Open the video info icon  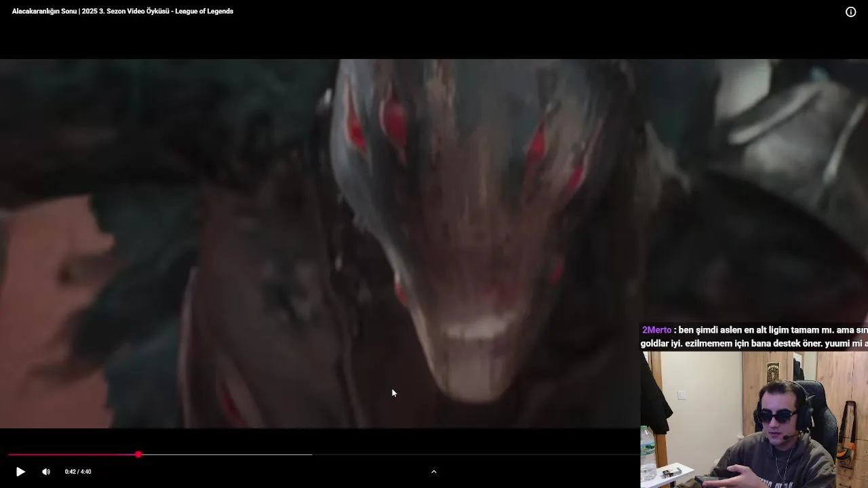tap(850, 12)
